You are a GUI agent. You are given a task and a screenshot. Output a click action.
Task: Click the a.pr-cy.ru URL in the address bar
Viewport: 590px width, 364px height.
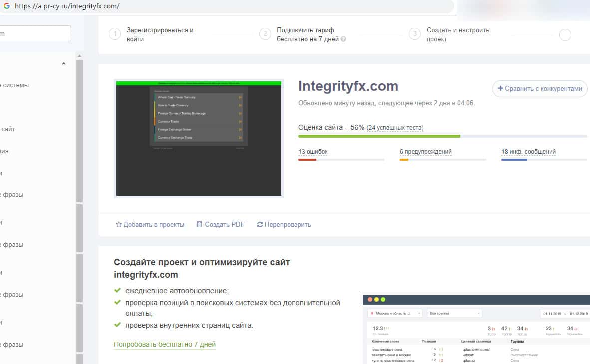tap(67, 6)
